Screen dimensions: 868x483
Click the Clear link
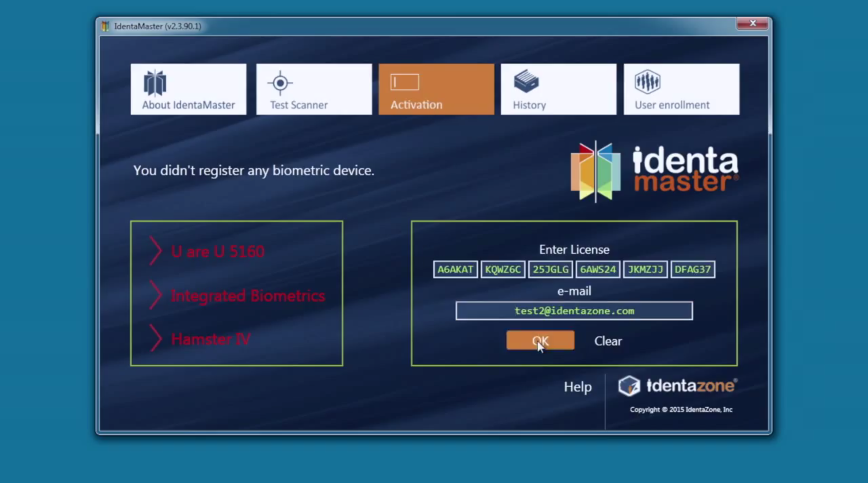tap(608, 341)
